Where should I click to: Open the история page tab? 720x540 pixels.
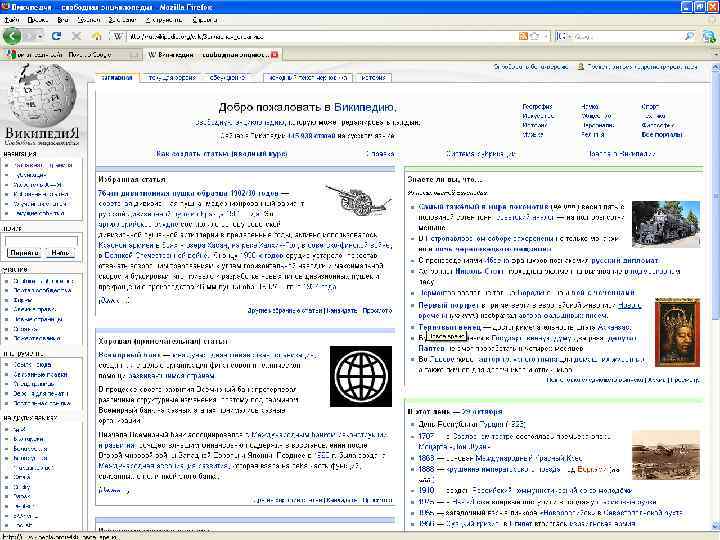coord(373,78)
